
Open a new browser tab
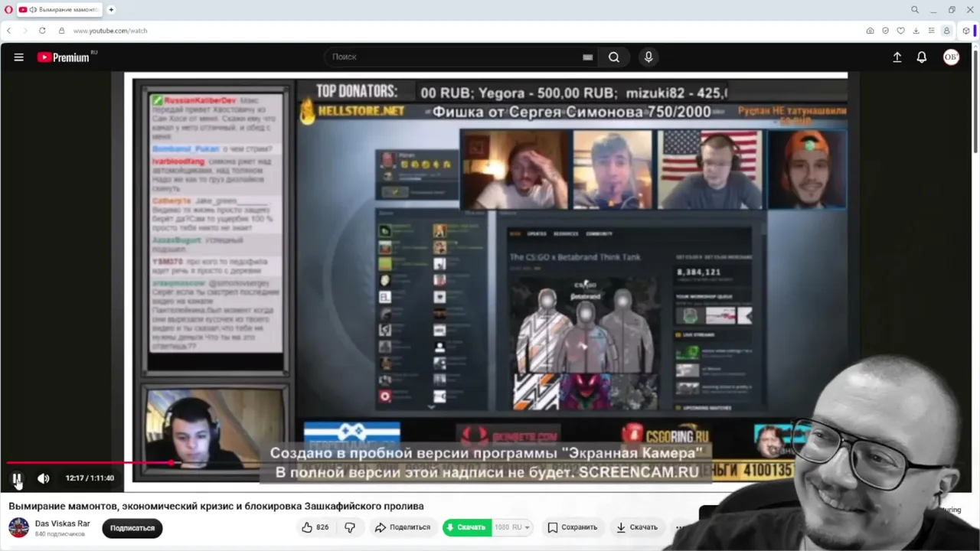click(111, 10)
